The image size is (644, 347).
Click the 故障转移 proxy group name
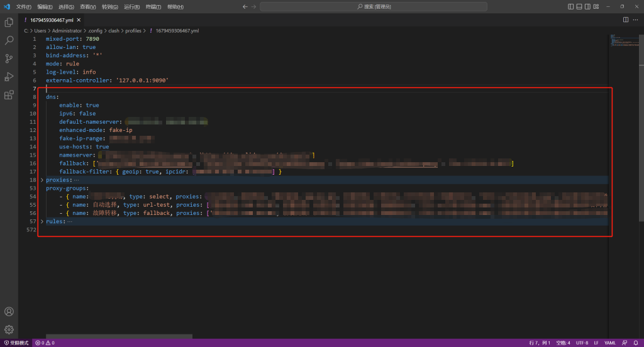pos(105,213)
